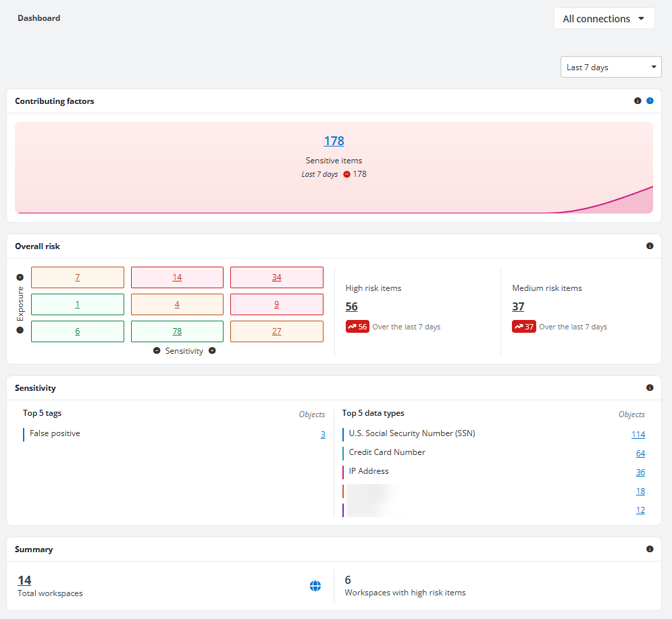
Task: Click the plus icon right of Sensitivity label
Action: pyautogui.click(x=212, y=350)
